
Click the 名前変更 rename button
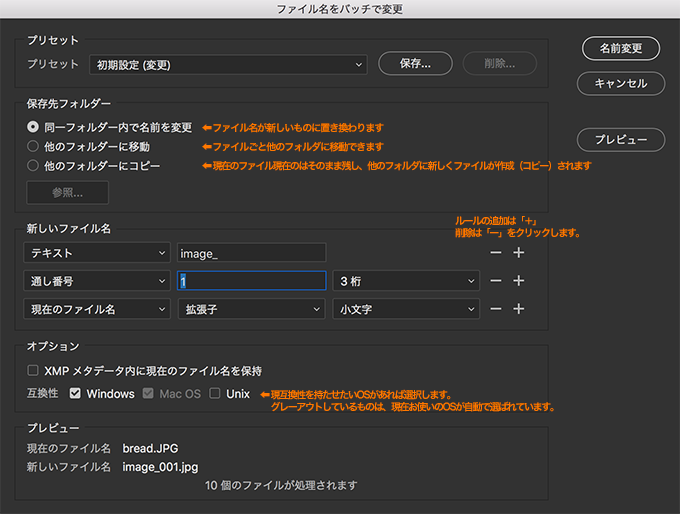coord(621,48)
